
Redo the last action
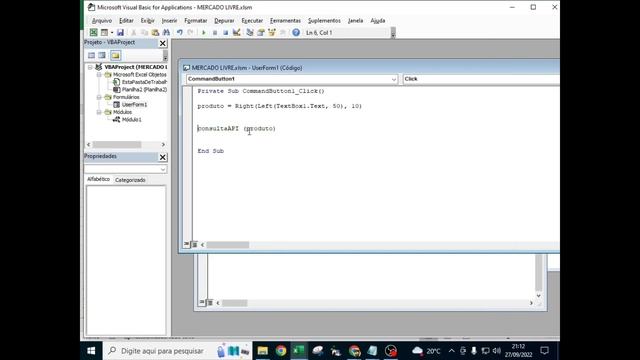(190, 32)
